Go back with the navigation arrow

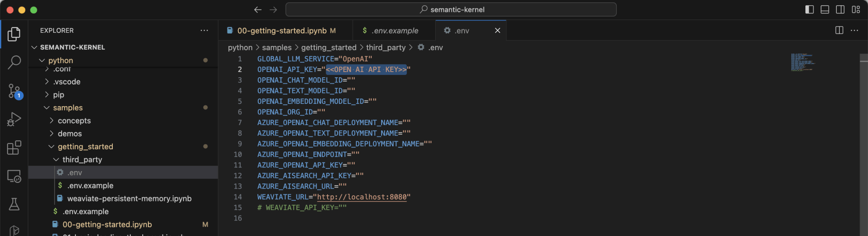tap(257, 9)
